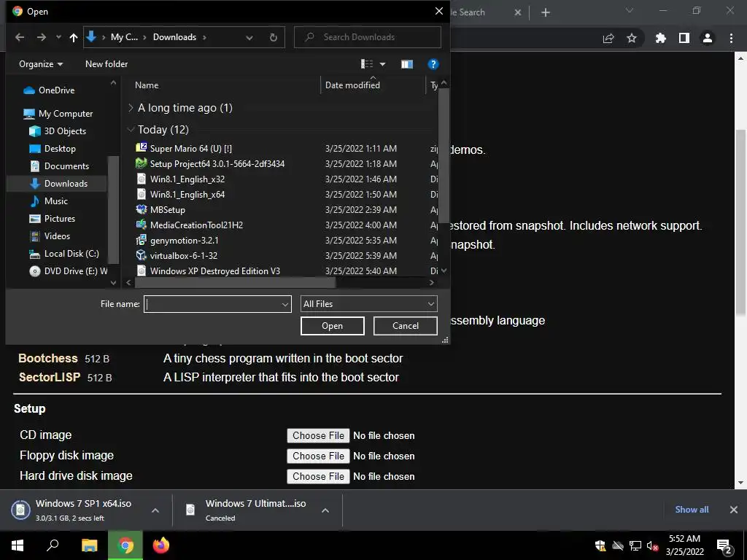Refresh the Downloads folder listing
747x560 pixels.
(x=274, y=37)
